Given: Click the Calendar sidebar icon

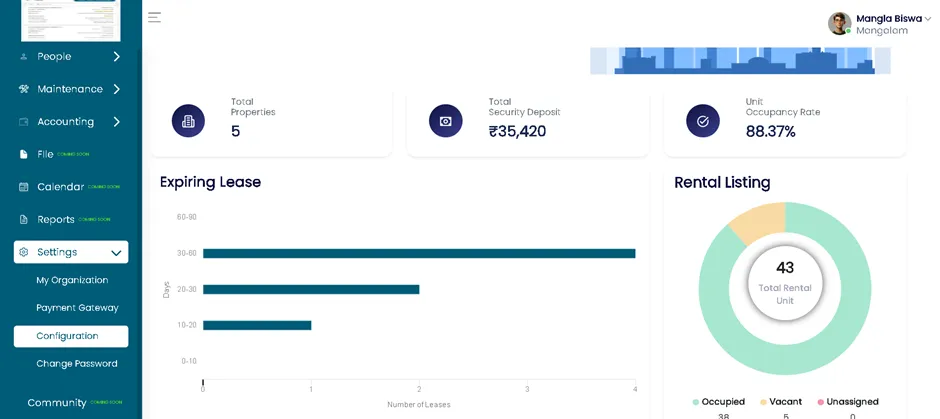Looking at the screenshot, I should coord(23,187).
